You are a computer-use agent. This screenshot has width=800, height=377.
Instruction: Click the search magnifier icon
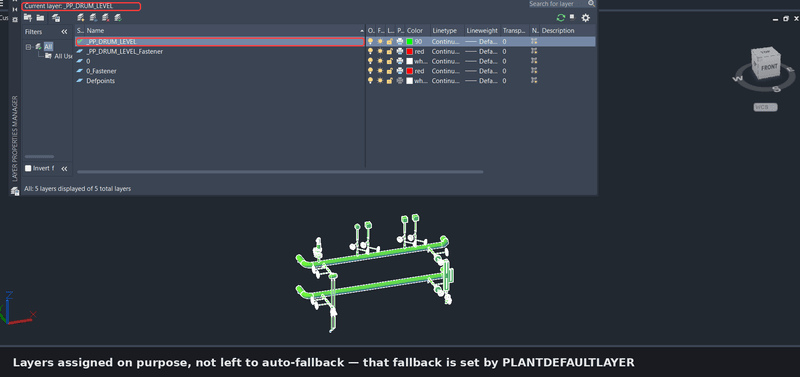coord(591,4)
